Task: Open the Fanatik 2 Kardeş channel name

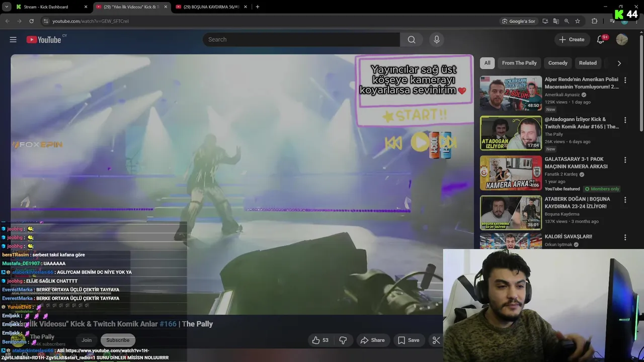Action: [561, 174]
